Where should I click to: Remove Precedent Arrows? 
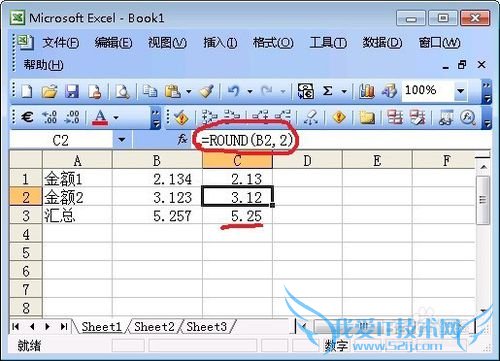tap(232, 117)
